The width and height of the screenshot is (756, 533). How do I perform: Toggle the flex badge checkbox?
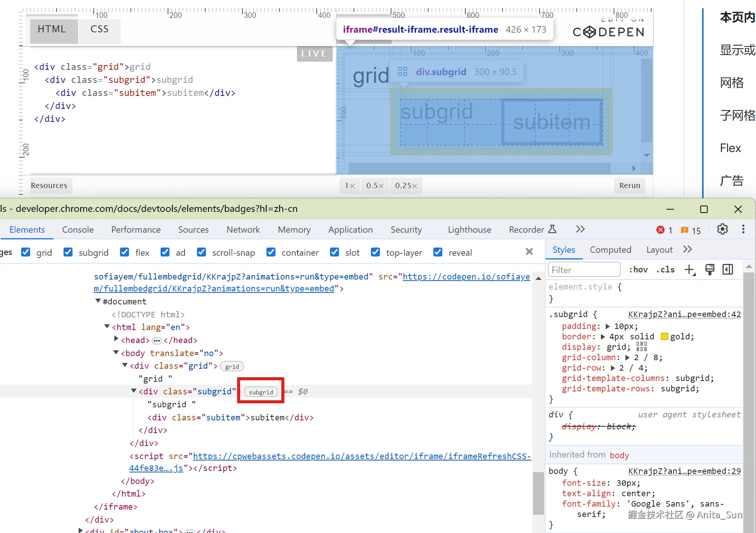(125, 252)
